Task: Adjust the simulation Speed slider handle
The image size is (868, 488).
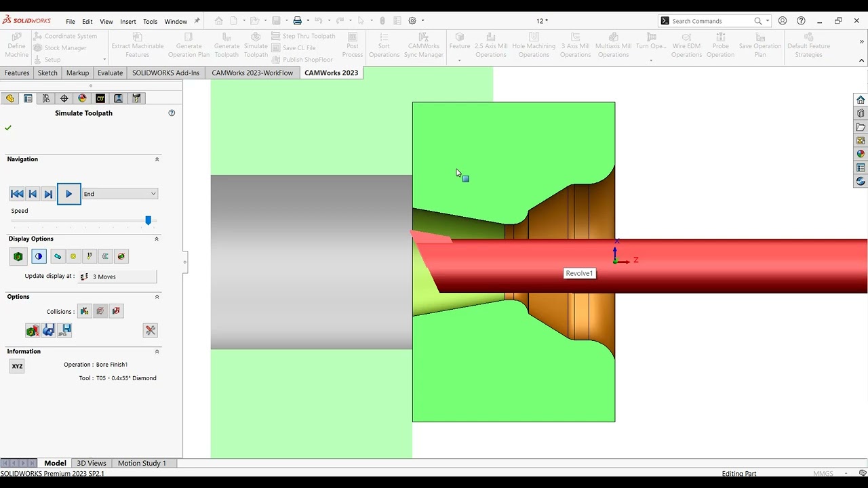Action: click(x=148, y=220)
